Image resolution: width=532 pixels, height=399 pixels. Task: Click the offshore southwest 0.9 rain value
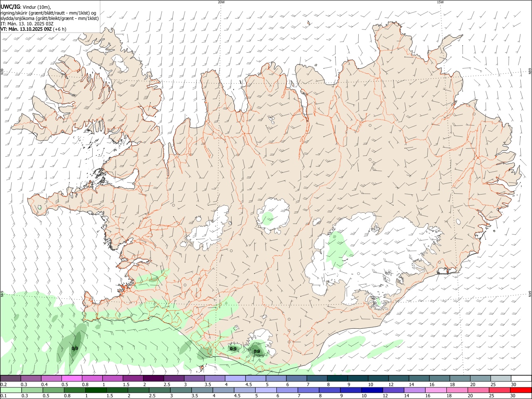pos(75,349)
